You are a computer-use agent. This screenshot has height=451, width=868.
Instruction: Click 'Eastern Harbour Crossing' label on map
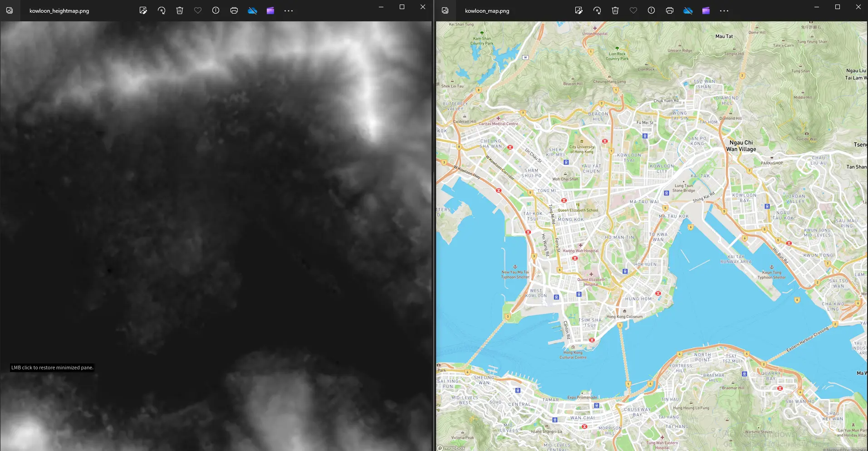point(808,339)
